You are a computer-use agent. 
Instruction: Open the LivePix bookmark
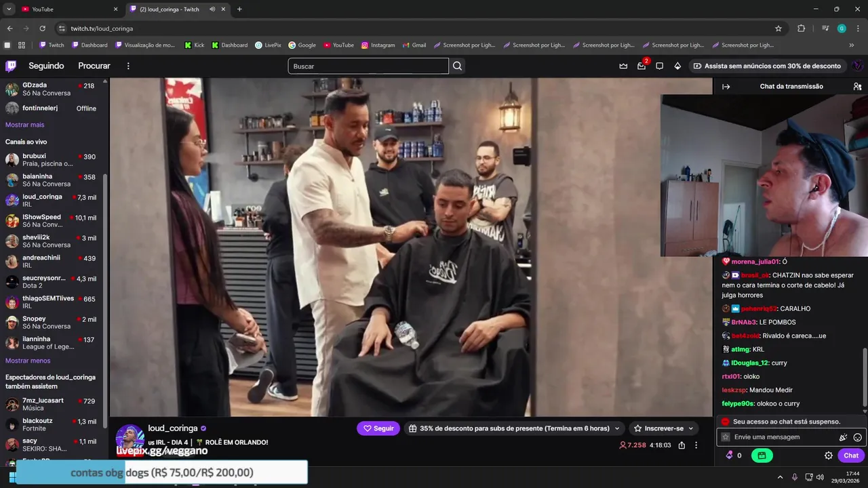[268, 45]
